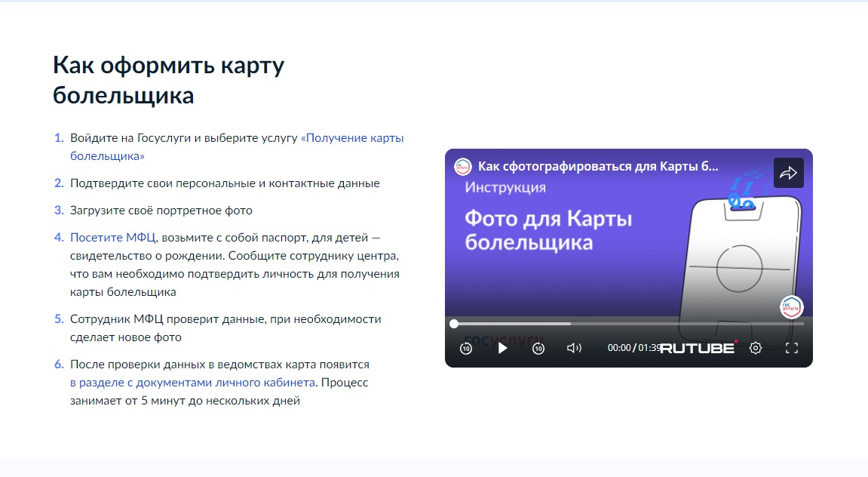The width and height of the screenshot is (868, 477).
Task: Click step Загрузите своё портретное фото
Action: (161, 210)
